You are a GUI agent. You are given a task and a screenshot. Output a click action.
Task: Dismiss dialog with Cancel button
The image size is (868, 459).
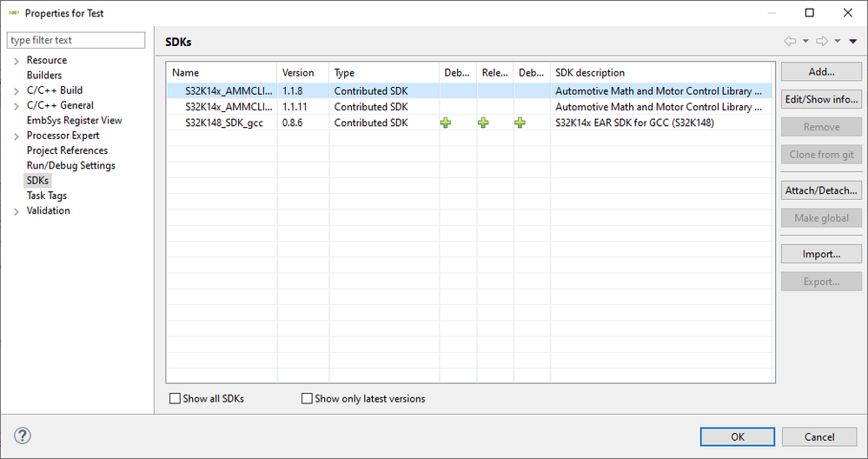[x=819, y=436]
